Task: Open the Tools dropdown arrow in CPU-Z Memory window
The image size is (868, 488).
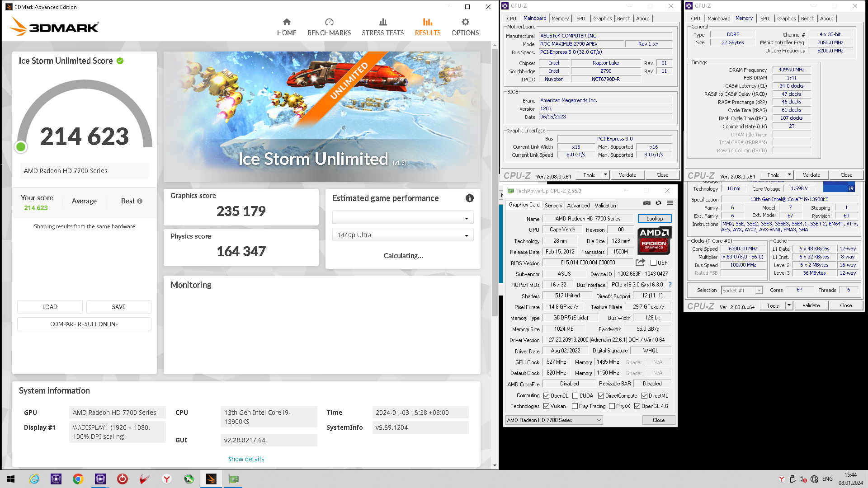Action: coord(790,175)
